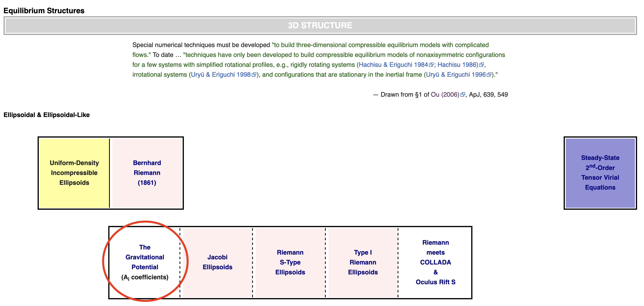Screen dimensions: 644x306
Task: Open the Bernhard Riemann (1861) page
Action: [147, 173]
